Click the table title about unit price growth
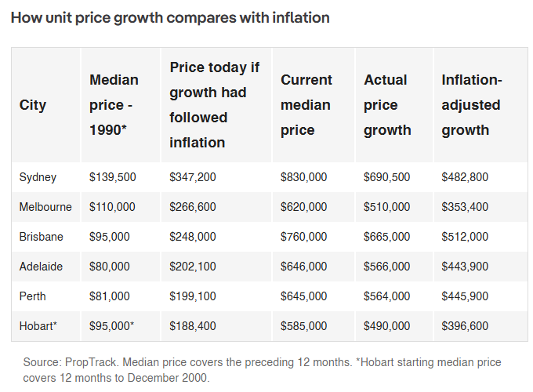Image resolution: width=533 pixels, height=392 pixels. [170, 18]
